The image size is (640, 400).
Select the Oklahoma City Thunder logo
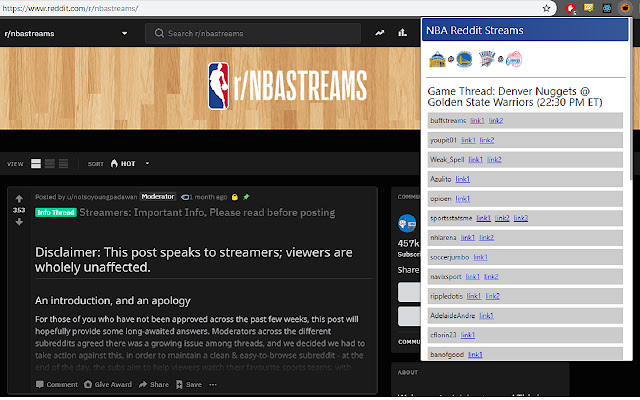tap(487, 59)
